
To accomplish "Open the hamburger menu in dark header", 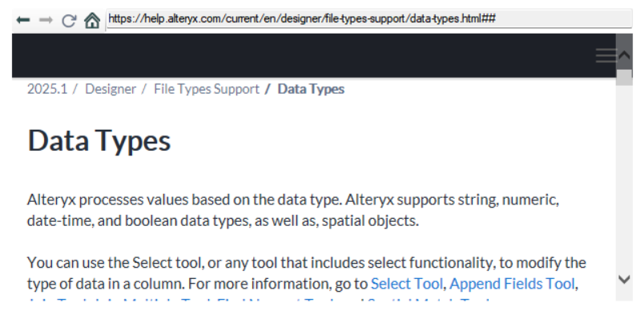I will [x=606, y=55].
